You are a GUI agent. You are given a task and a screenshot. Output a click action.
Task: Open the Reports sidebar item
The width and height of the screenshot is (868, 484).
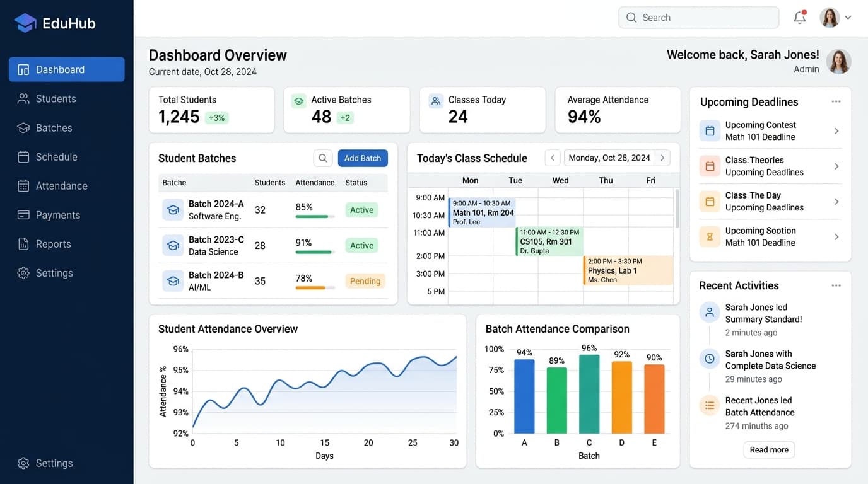tap(66, 244)
